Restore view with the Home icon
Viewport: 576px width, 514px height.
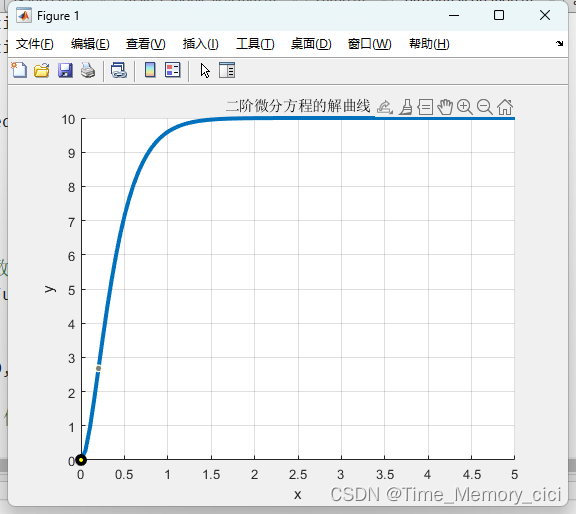[x=505, y=107]
